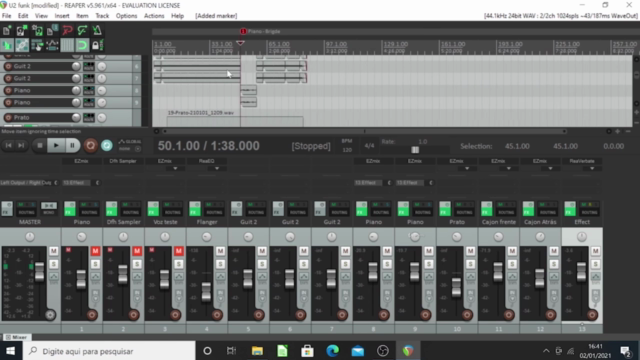The image size is (640, 360).
Task: Mute the Prato mixer strip
Action: (470, 251)
